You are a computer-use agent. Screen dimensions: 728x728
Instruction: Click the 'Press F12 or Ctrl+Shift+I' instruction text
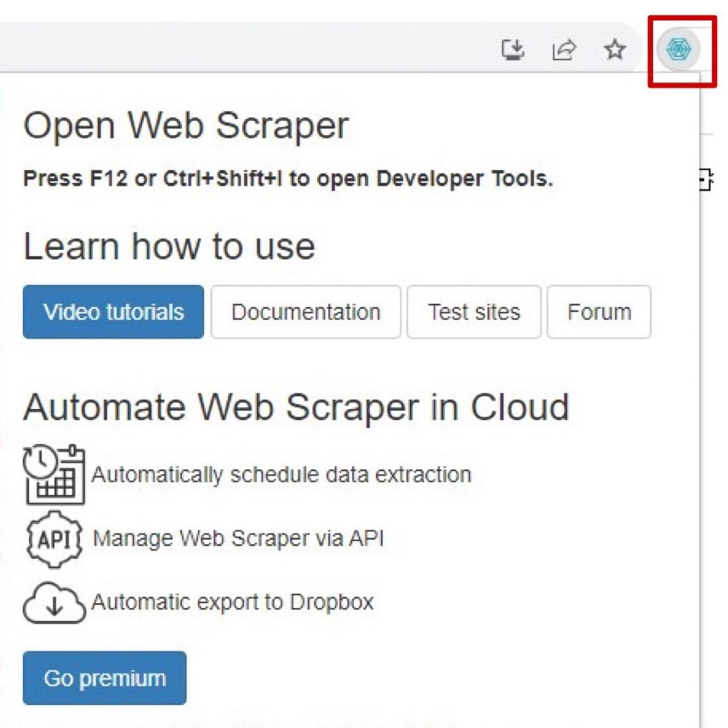[288, 179]
